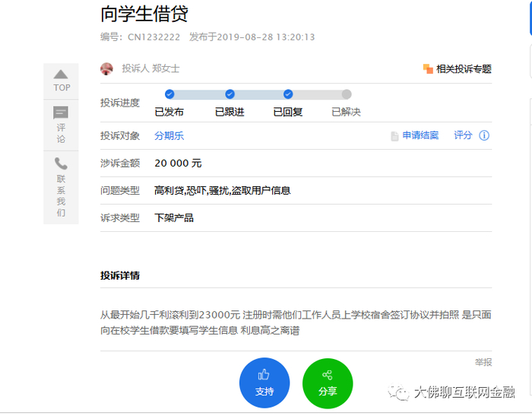Click the 联系我们 phone icon

coord(61,164)
